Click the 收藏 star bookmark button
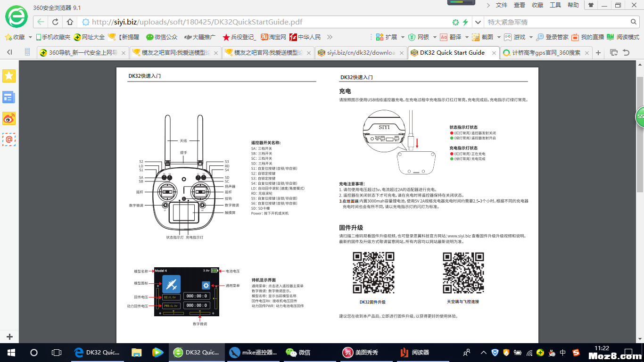Viewport: 644px width, 362px height. click(x=15, y=37)
